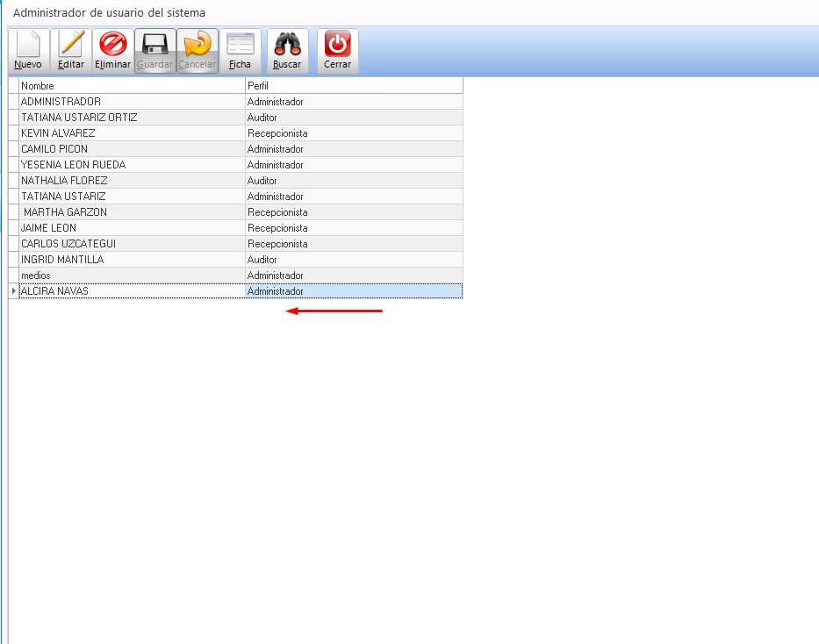Click the Nuevo blank page icon
Screen dimensions: 819x644
click(x=28, y=45)
